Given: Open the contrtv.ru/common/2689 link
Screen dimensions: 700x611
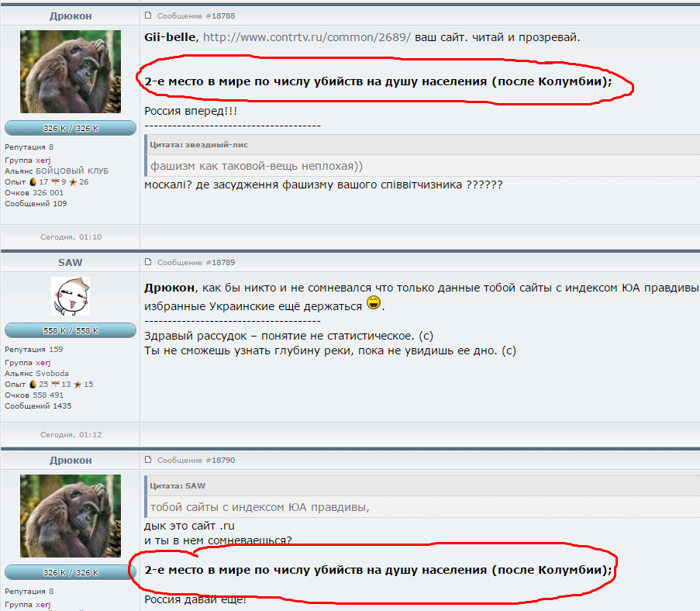Looking at the screenshot, I should click(307, 37).
